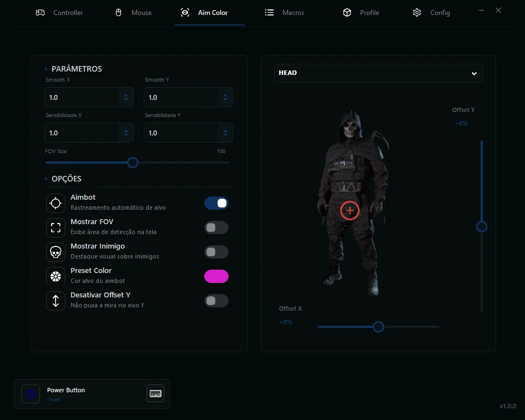The image size is (525, 420).
Task: Select the Aim Color tab
Action: click(210, 13)
